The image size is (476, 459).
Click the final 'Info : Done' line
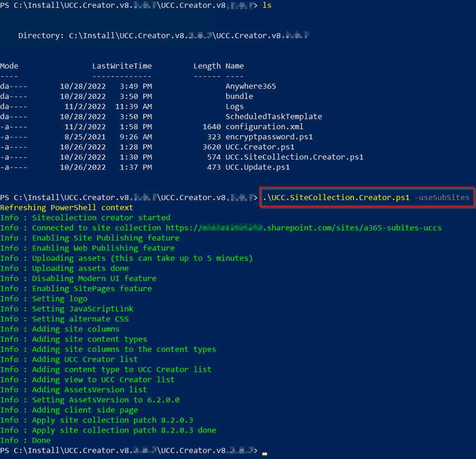point(25,440)
